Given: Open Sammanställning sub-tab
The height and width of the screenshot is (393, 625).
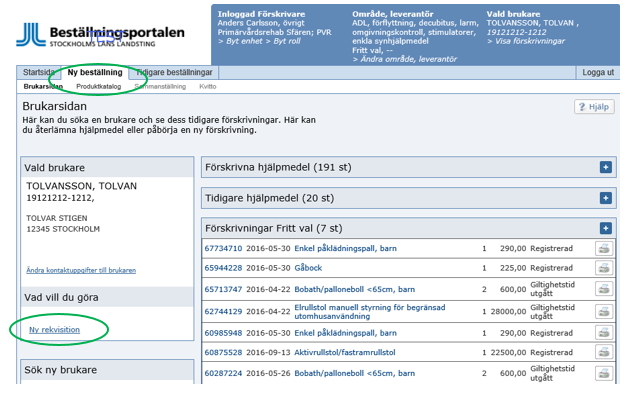Looking at the screenshot, I should tap(160, 86).
